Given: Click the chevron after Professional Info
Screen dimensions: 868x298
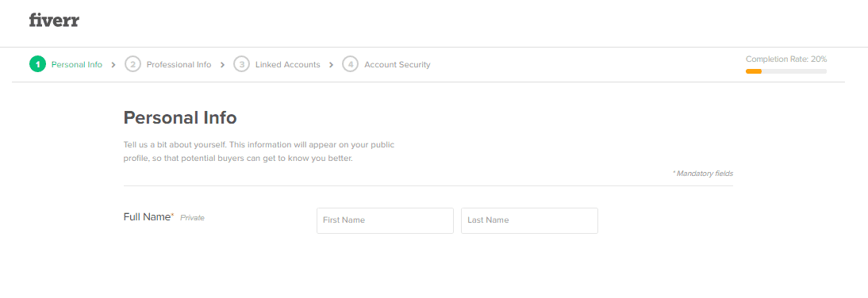Looking at the screenshot, I should [x=222, y=65].
